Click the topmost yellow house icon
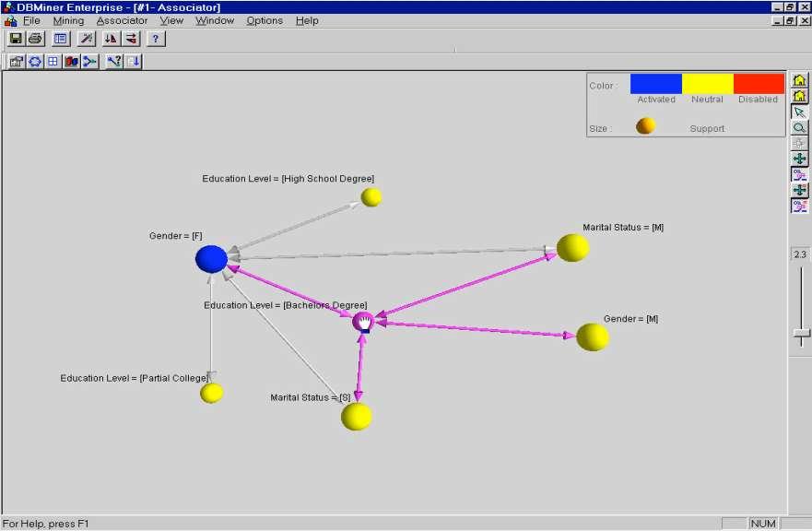The height and width of the screenshot is (531, 812). pyautogui.click(x=800, y=80)
